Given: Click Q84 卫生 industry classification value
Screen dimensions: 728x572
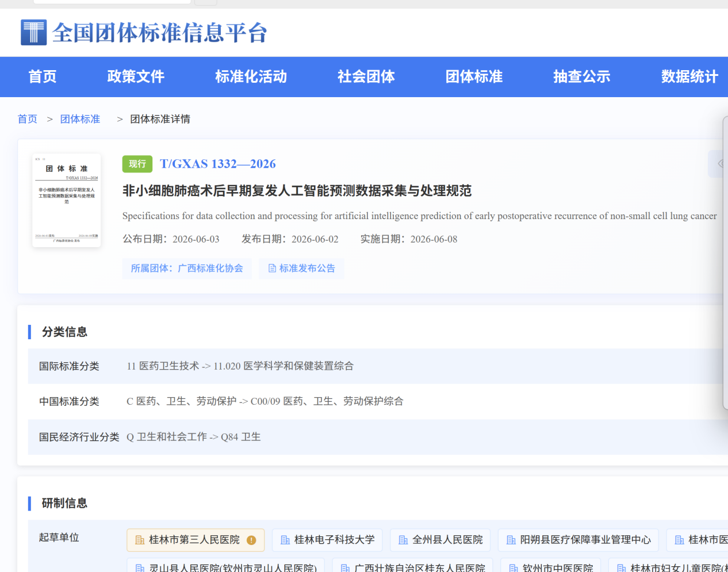Looking at the screenshot, I should click(x=240, y=437).
